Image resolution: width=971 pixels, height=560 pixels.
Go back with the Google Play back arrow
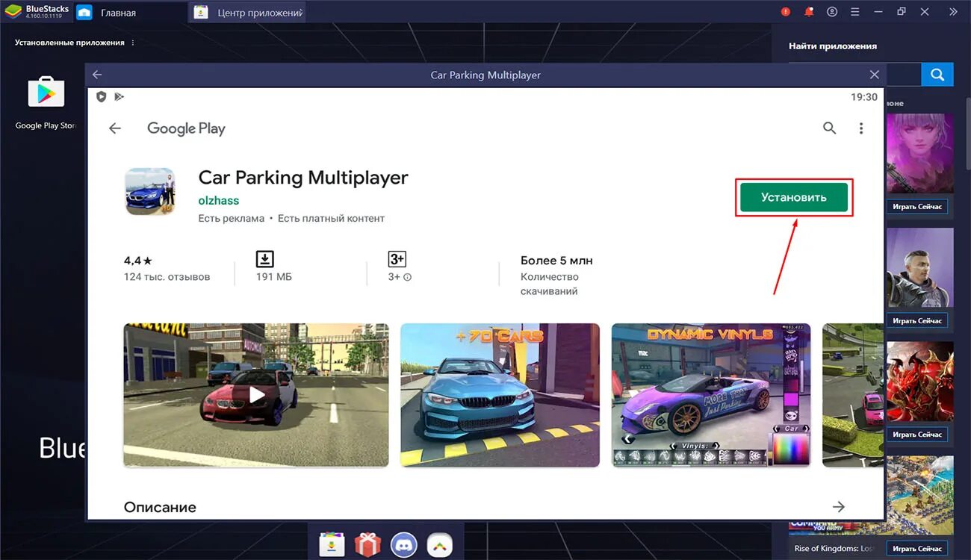pos(114,128)
